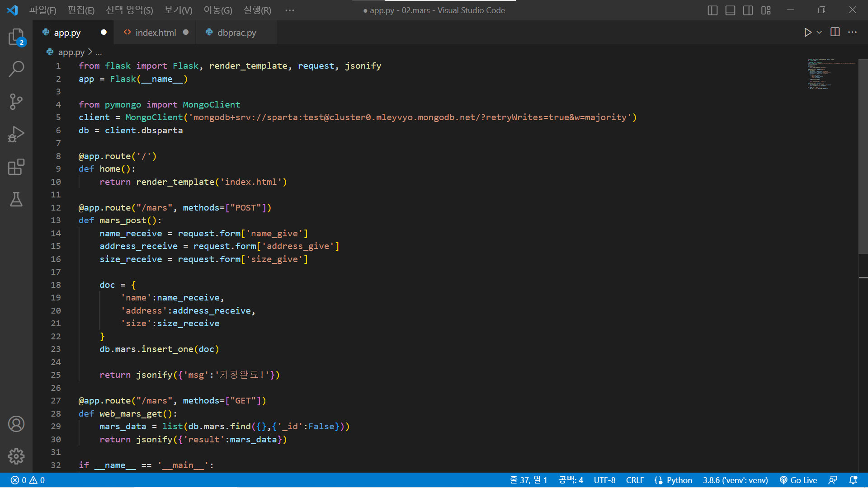Image resolution: width=868 pixels, height=488 pixels.
Task: Change end of line sequence CRLF
Action: coord(635,480)
